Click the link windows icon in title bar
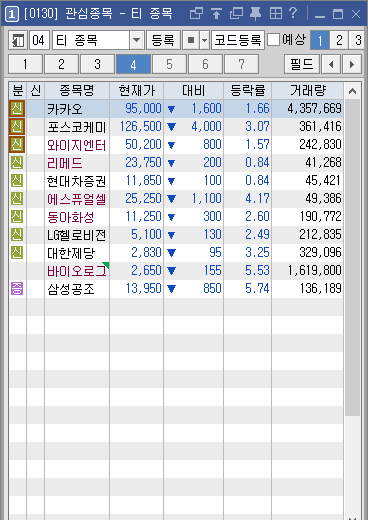The width and height of the screenshot is (368, 520). [196, 14]
